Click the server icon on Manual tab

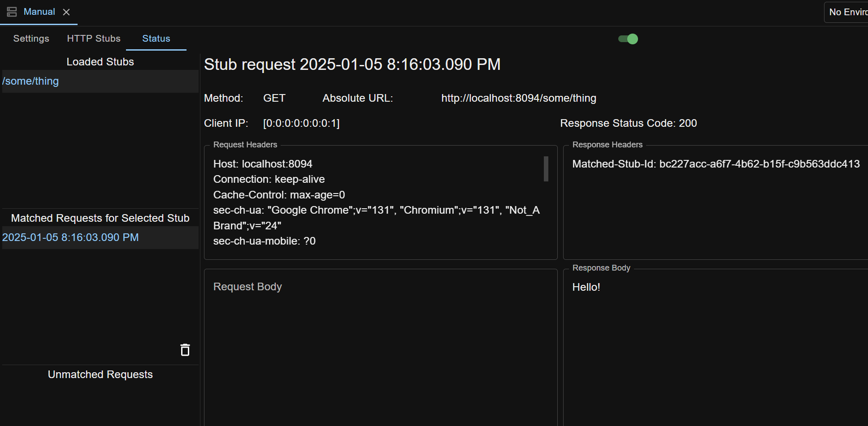pyautogui.click(x=12, y=12)
